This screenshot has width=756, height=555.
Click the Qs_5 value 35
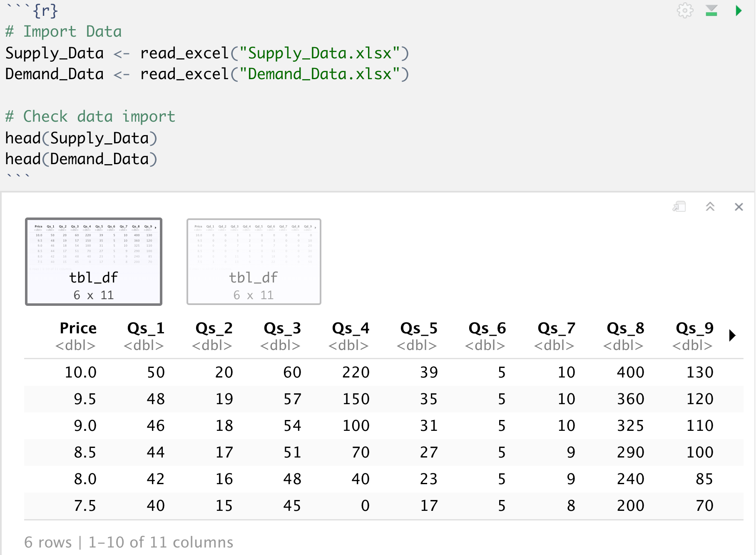[429, 399]
